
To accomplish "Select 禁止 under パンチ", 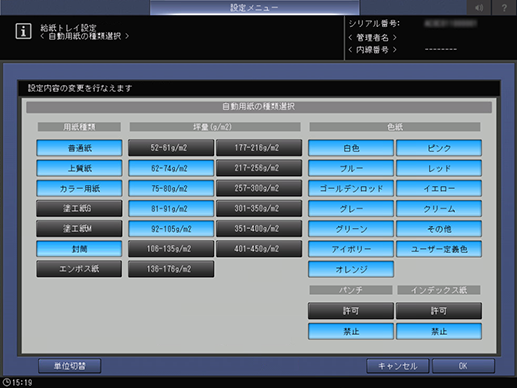I will (x=351, y=331).
